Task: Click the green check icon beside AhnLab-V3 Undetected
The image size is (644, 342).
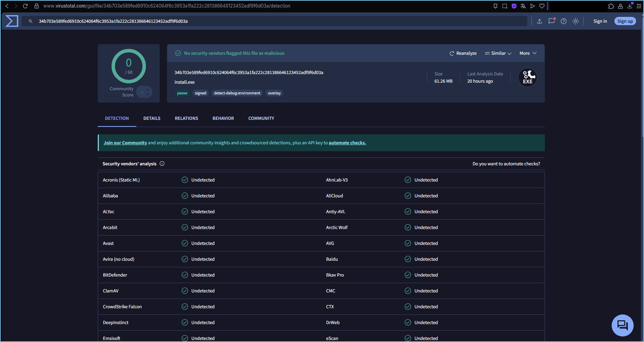Action: (408, 180)
